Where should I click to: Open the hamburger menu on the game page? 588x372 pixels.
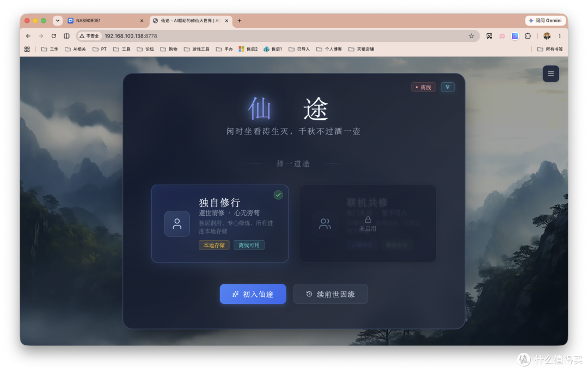pos(550,74)
